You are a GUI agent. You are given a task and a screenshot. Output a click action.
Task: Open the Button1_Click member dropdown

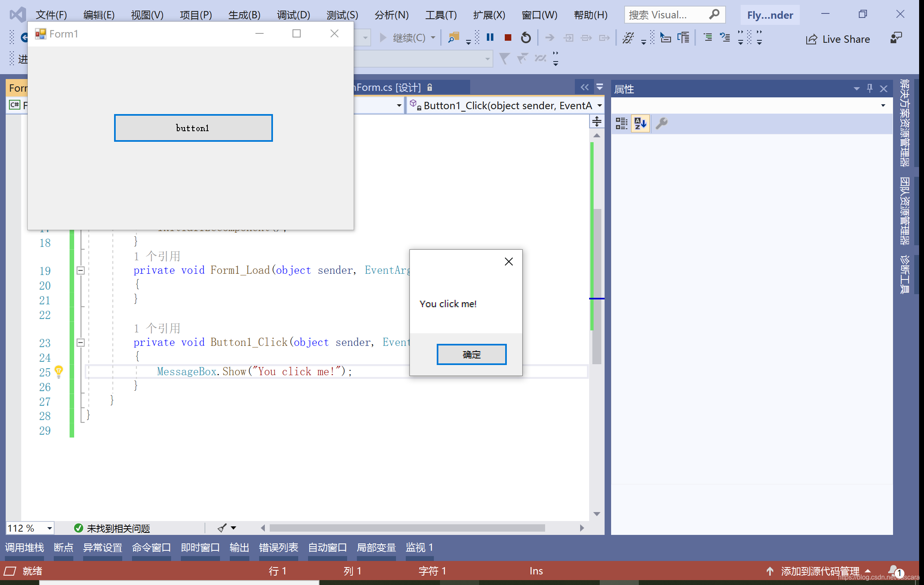tap(599, 106)
